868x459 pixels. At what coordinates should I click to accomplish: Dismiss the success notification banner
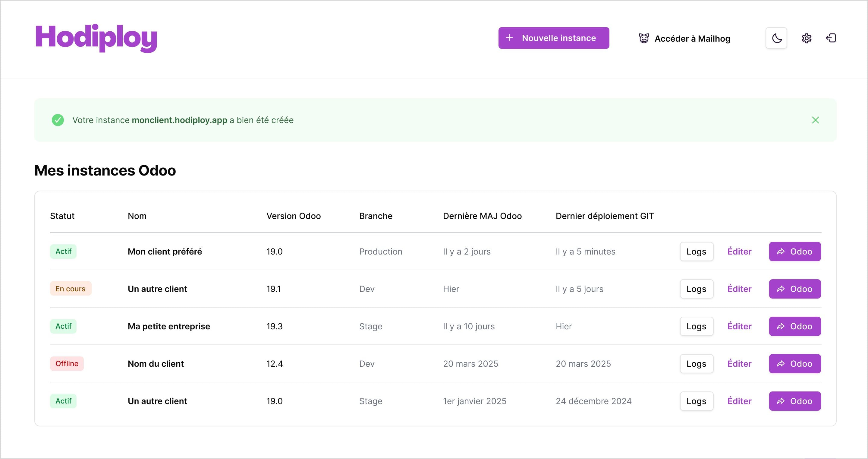(x=816, y=120)
